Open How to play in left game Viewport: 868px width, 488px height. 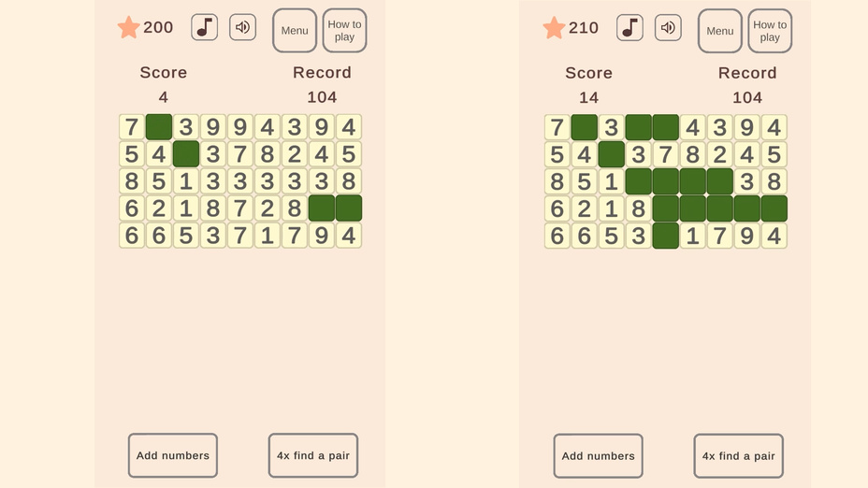click(x=344, y=31)
